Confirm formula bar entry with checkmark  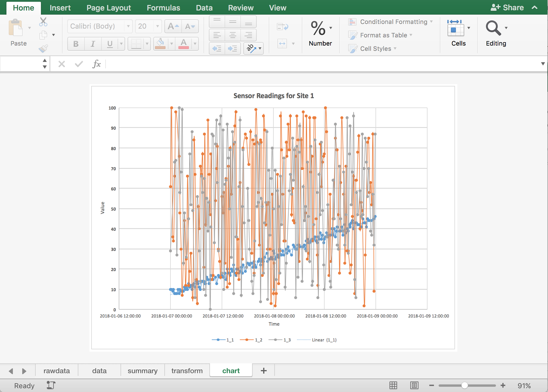click(79, 64)
